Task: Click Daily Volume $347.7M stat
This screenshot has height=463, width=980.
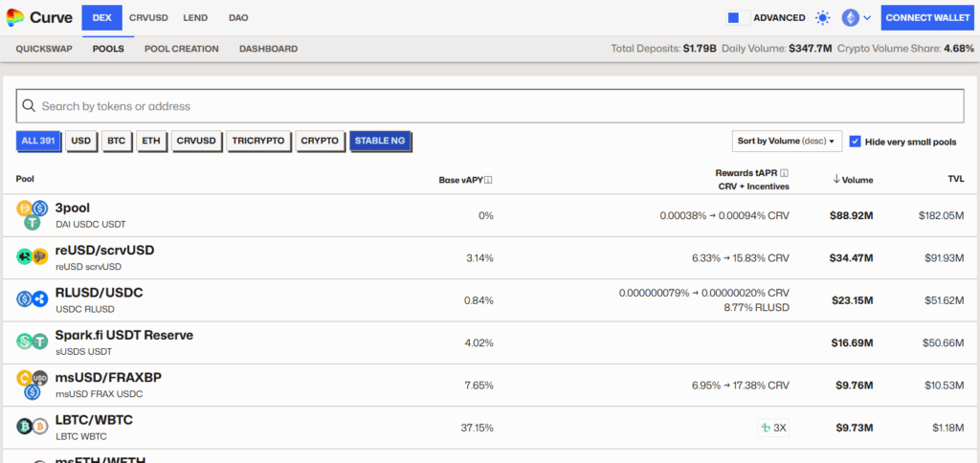Action: [777, 49]
